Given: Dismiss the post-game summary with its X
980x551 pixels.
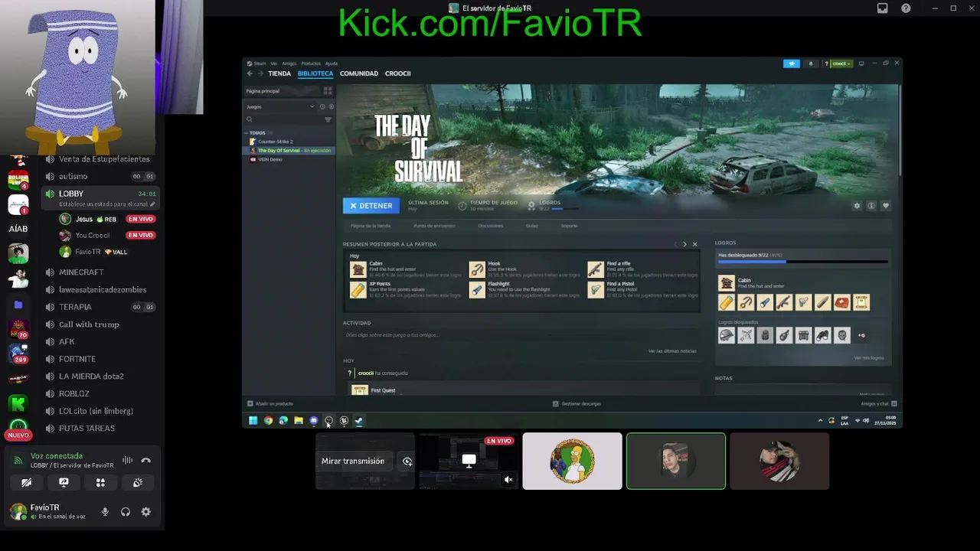Looking at the screenshot, I should [694, 244].
